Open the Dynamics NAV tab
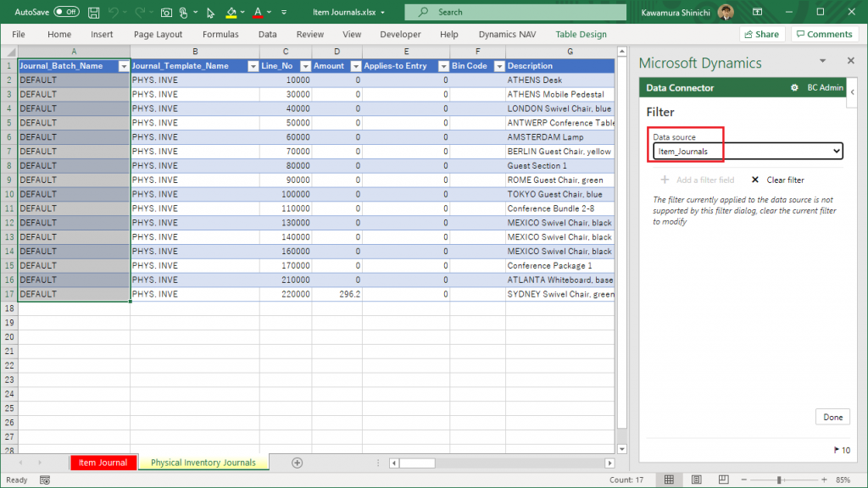The image size is (868, 488). 507,34
